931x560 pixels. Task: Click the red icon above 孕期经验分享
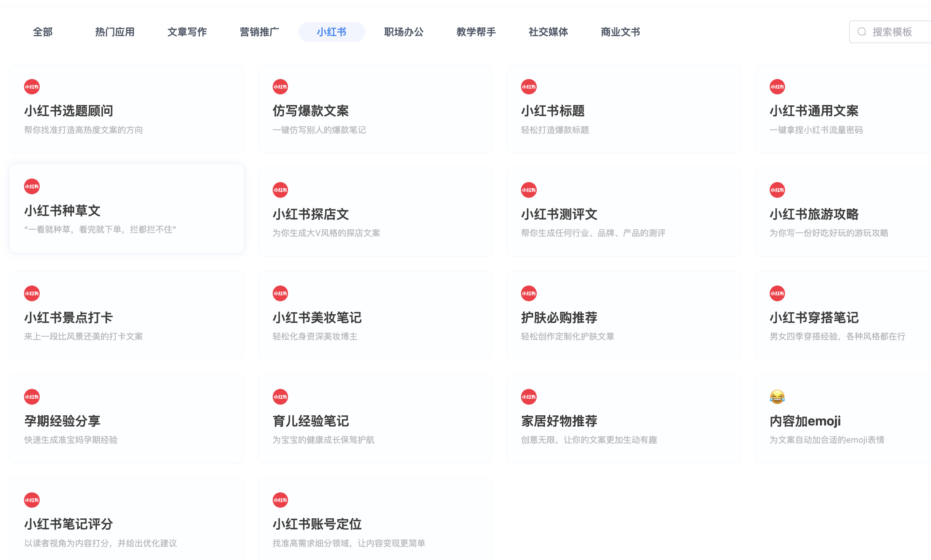(x=32, y=397)
